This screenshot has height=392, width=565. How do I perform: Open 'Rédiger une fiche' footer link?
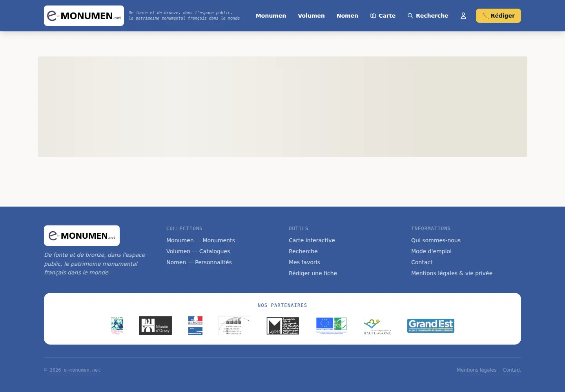pos(313,273)
